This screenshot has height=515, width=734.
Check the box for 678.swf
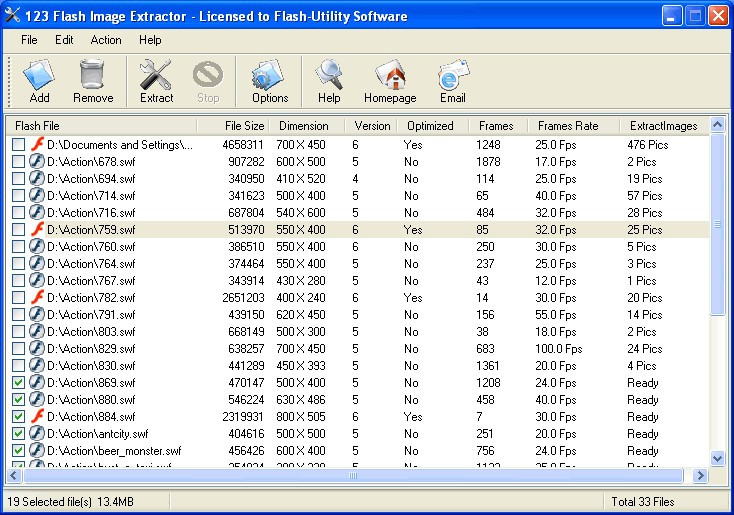tap(18, 162)
